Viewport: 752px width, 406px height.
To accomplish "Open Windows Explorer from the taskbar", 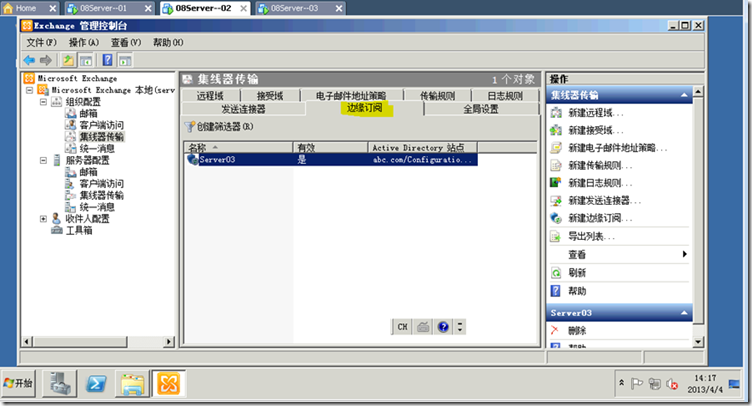I will (132, 383).
